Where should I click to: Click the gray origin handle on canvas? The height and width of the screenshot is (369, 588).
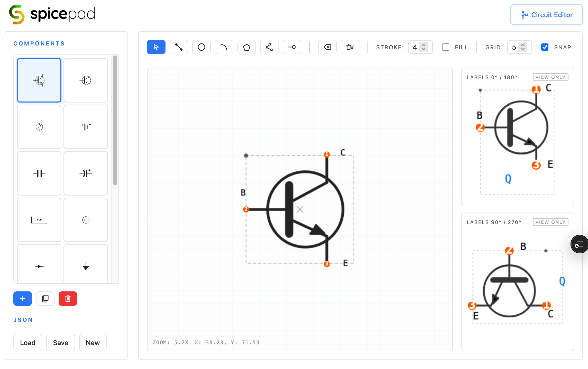(246, 155)
